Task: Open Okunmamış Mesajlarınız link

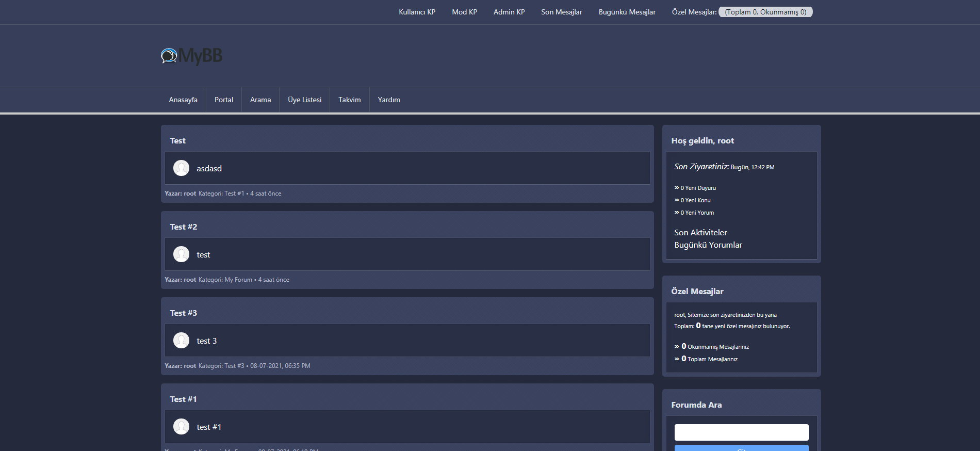Action: tap(717, 347)
